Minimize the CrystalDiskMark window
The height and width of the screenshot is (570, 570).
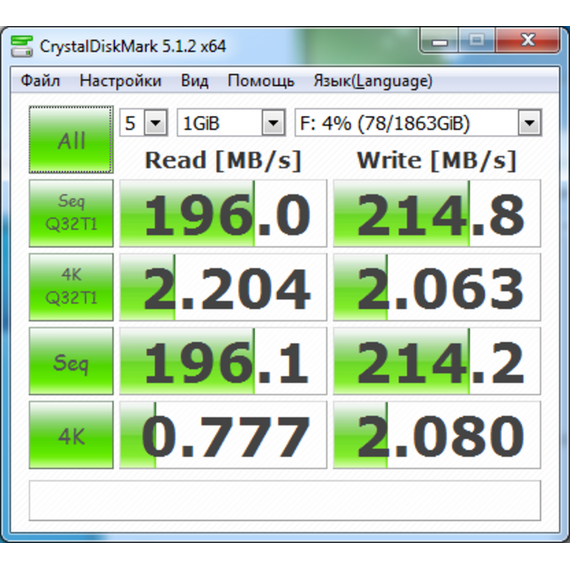[x=439, y=41]
